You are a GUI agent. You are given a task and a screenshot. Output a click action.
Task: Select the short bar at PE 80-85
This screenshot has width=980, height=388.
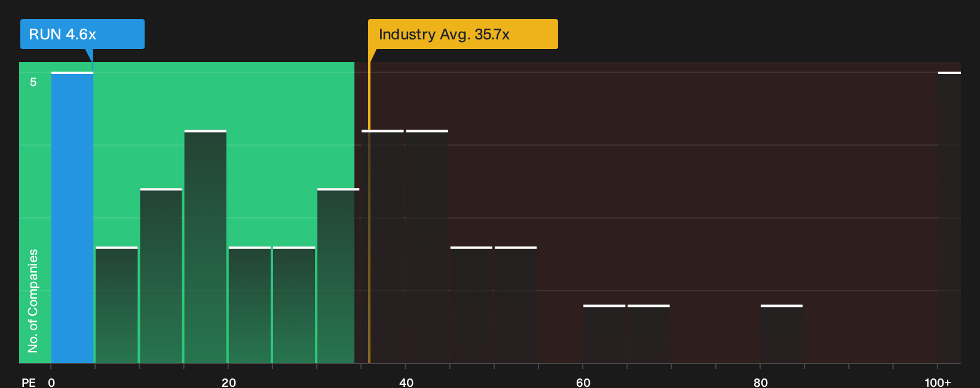point(782,334)
